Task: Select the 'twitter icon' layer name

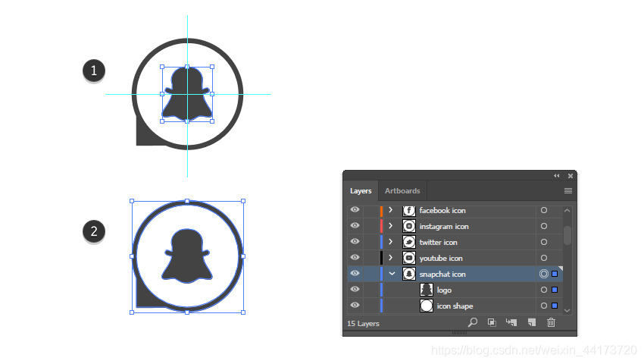Action: (438, 242)
